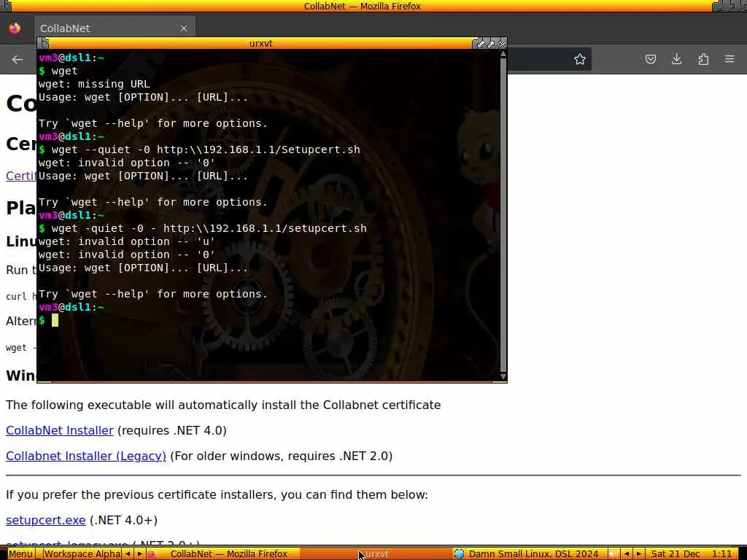Select the CollabNet tab
The width and height of the screenshot is (747, 560).
tap(115, 28)
